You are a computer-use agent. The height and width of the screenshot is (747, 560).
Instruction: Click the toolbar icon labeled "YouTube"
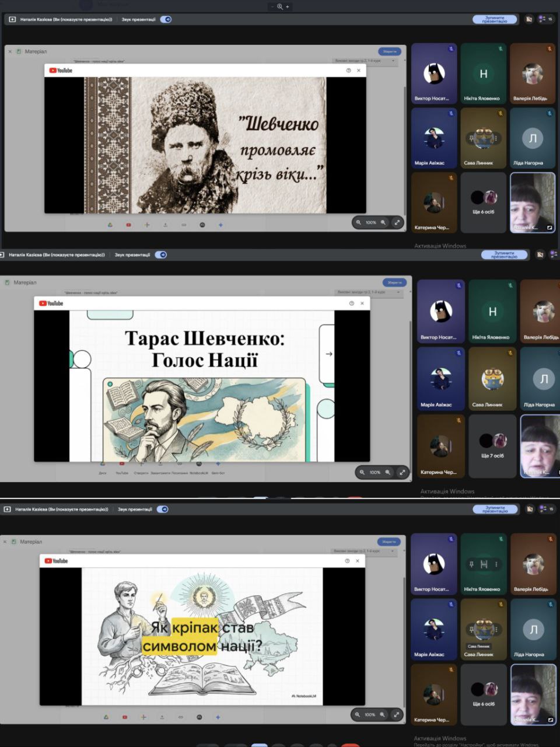(121, 465)
